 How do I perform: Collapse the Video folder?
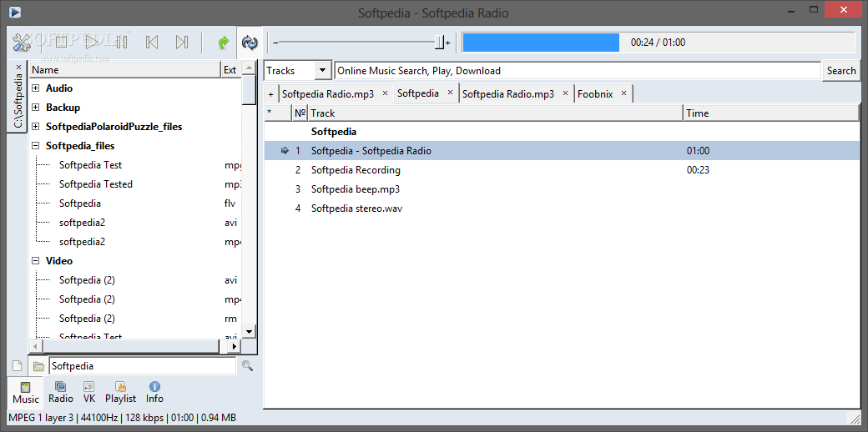[x=35, y=261]
